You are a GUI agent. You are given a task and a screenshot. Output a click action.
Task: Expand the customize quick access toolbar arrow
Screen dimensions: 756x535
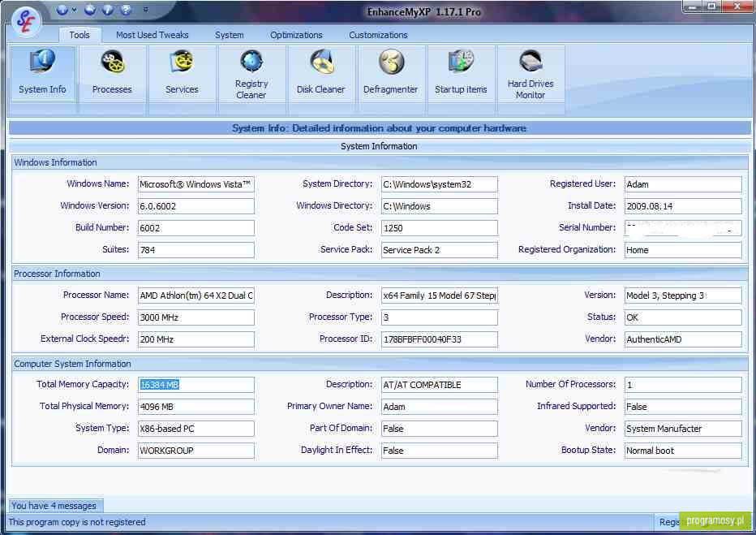coord(146,10)
